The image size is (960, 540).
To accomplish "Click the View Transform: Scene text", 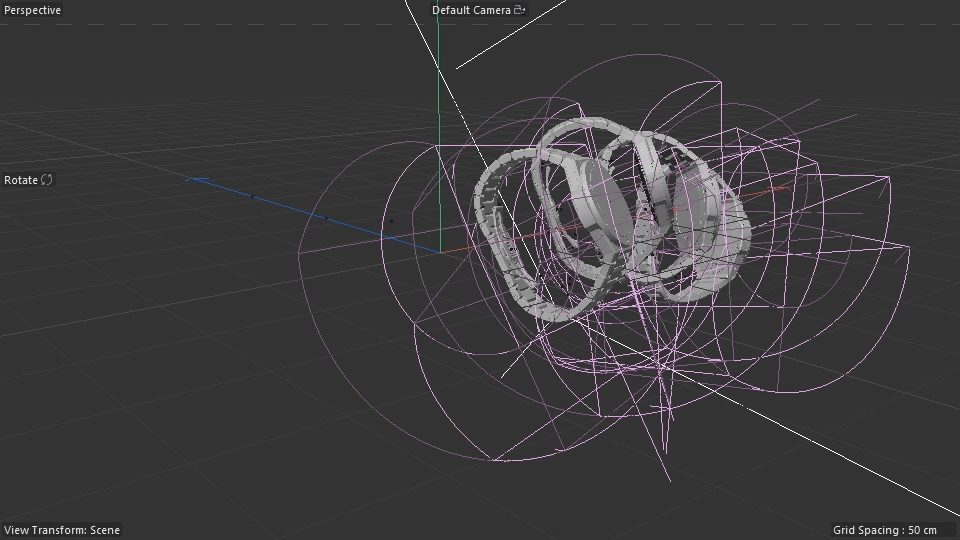I will (62, 530).
